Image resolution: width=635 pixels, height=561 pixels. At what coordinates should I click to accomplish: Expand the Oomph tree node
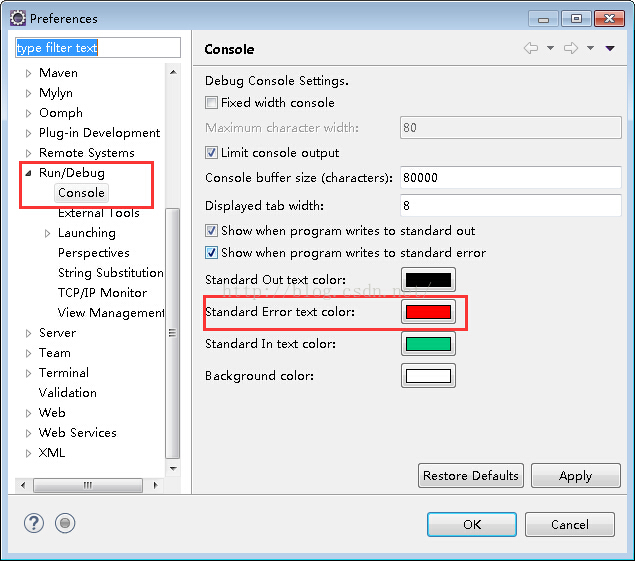(x=28, y=113)
